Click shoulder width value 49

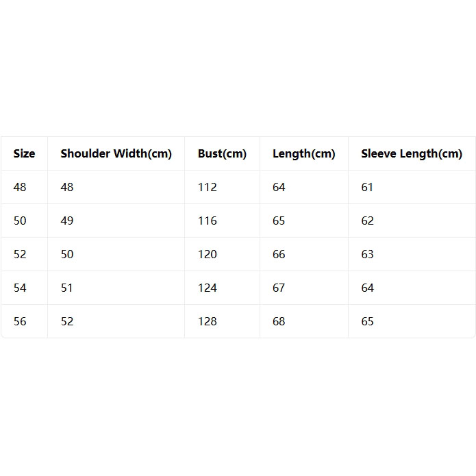[67, 221]
